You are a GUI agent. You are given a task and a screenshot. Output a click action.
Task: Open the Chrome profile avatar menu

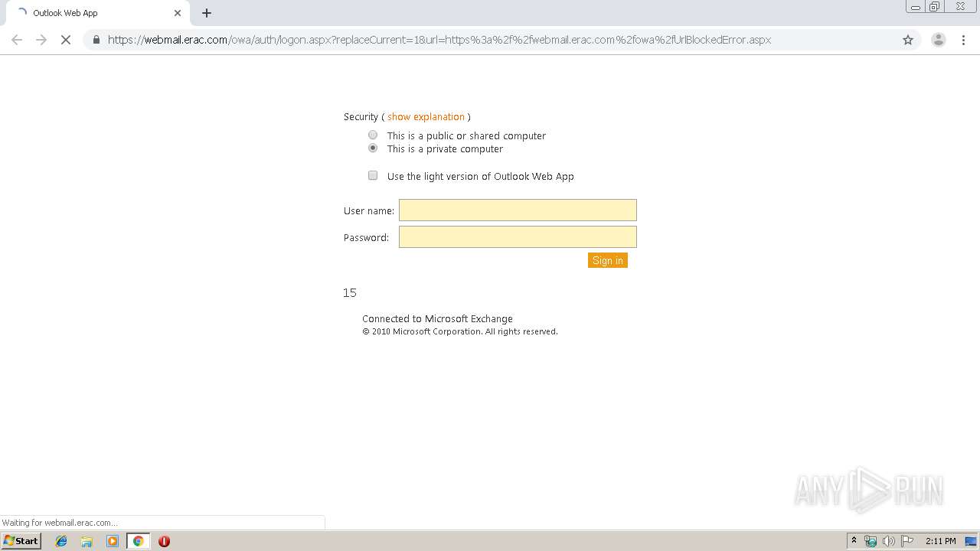[x=939, y=40]
